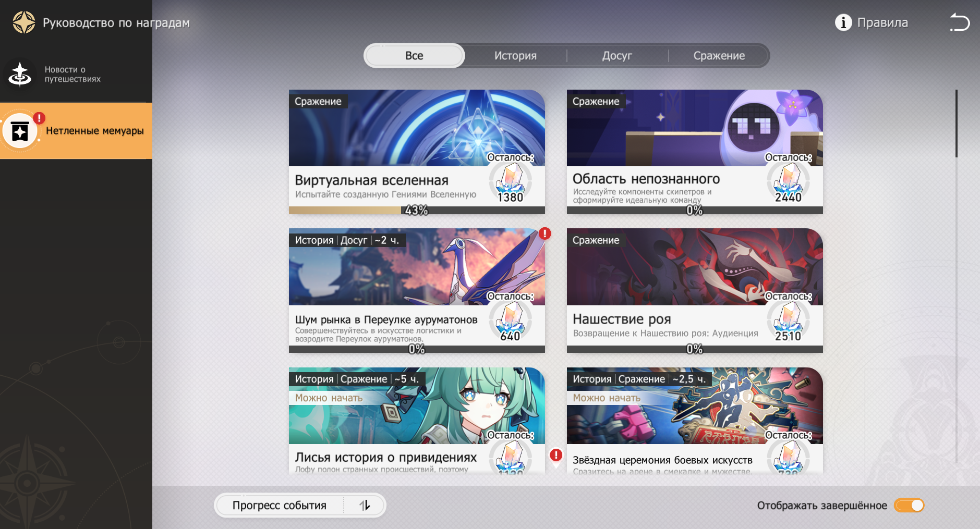Switch to the Досуг tab

(x=617, y=56)
